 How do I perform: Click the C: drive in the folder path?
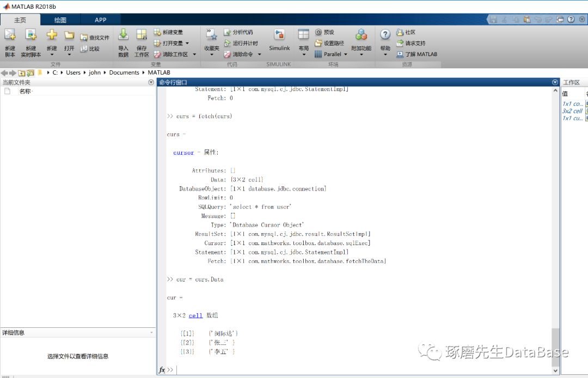coord(55,73)
